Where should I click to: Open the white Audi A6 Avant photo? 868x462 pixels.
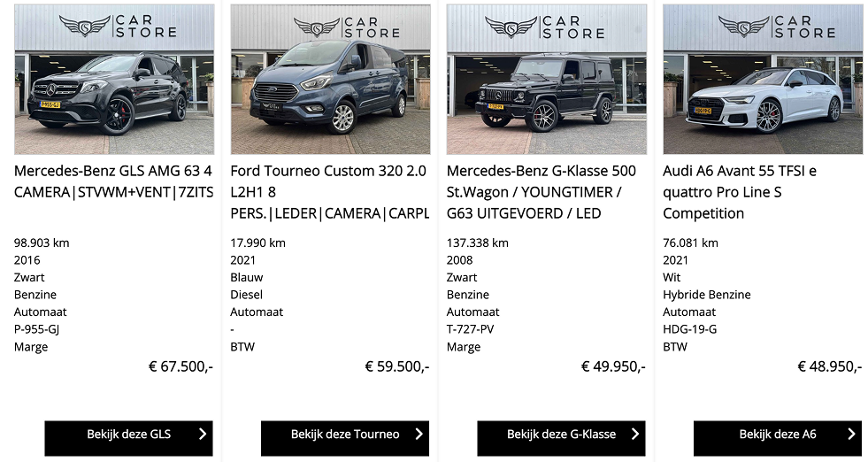coord(763,80)
